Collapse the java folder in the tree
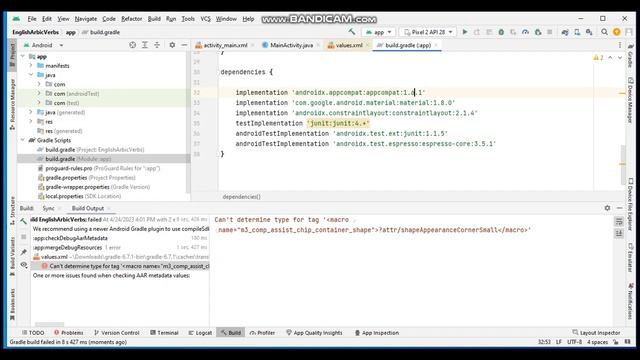The image size is (640, 360). [x=31, y=75]
